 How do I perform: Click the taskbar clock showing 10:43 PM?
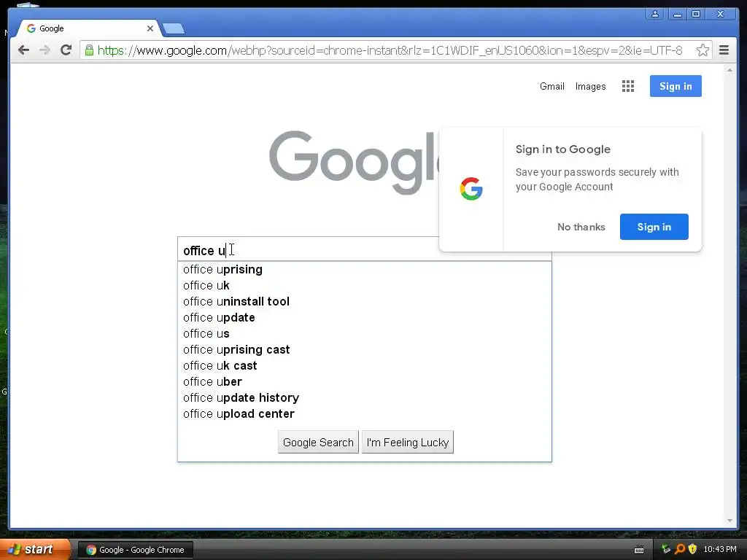720,550
